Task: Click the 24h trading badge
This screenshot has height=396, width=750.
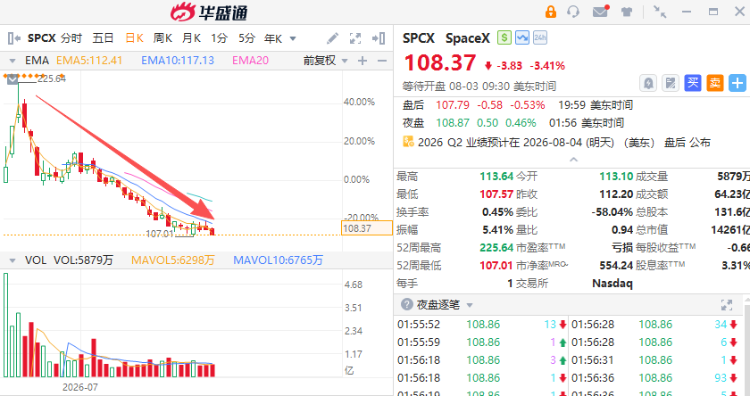Action: click(x=540, y=37)
